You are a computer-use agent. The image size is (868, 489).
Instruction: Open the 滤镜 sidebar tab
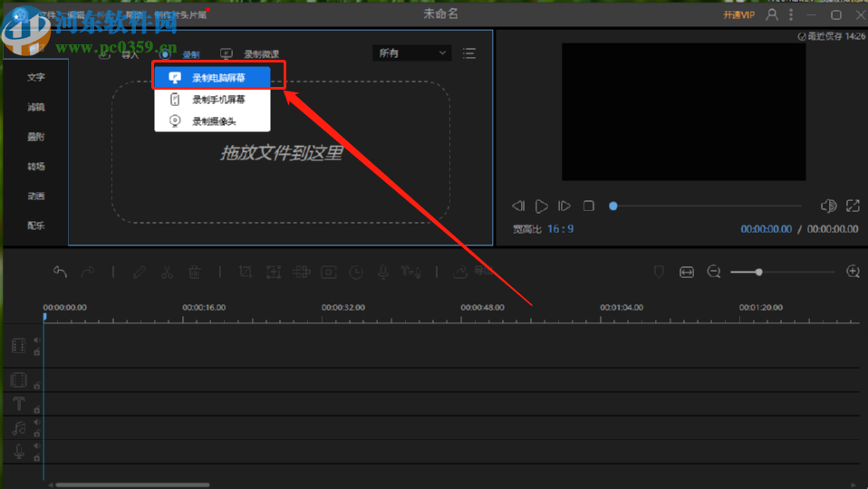click(36, 108)
